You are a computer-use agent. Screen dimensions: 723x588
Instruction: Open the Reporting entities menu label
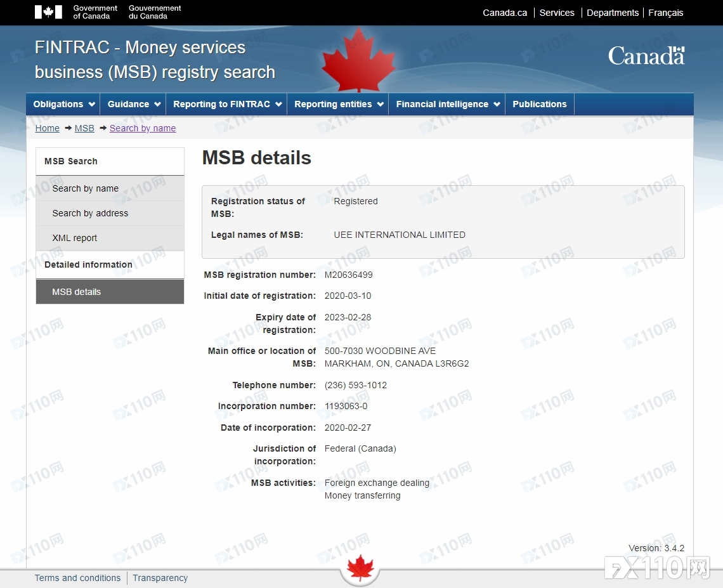tap(333, 104)
